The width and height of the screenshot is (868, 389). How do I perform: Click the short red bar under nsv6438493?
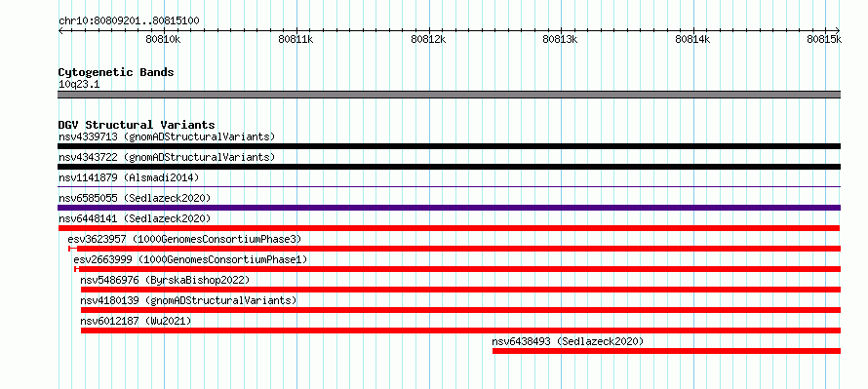pyautogui.click(x=666, y=351)
